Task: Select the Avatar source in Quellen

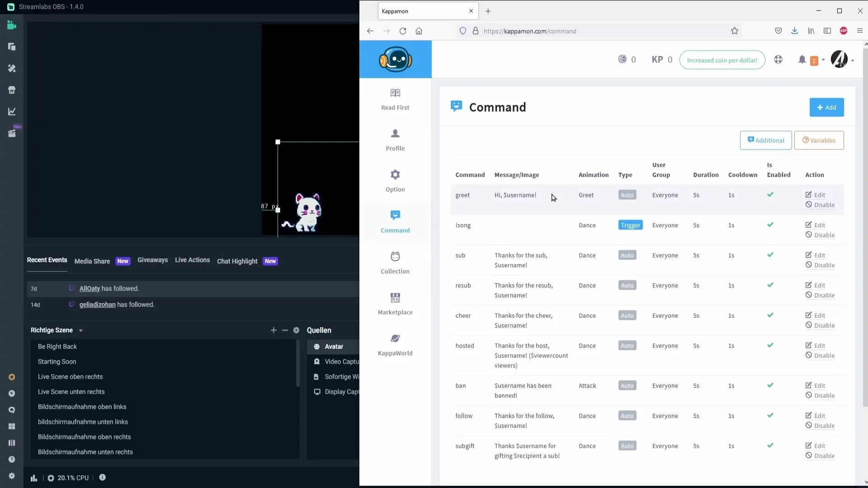Action: tap(333, 347)
